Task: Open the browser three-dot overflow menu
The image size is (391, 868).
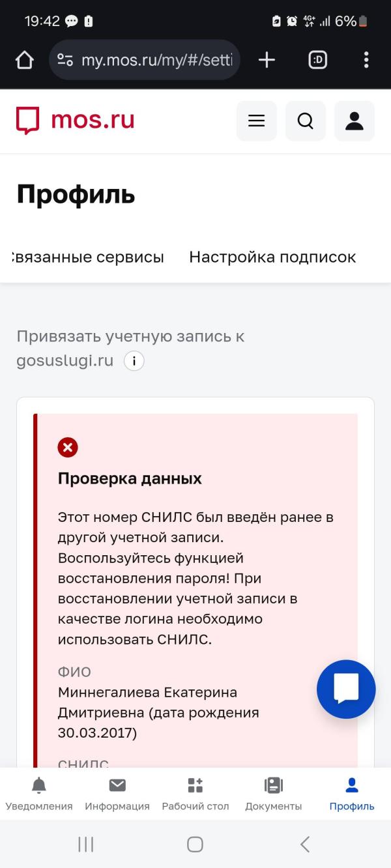Action: point(366,59)
